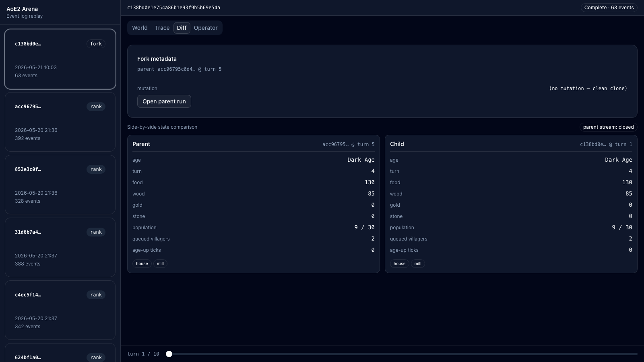Open the c4ec5f14 run with 342 events
644x362 pixels.
pos(60,310)
